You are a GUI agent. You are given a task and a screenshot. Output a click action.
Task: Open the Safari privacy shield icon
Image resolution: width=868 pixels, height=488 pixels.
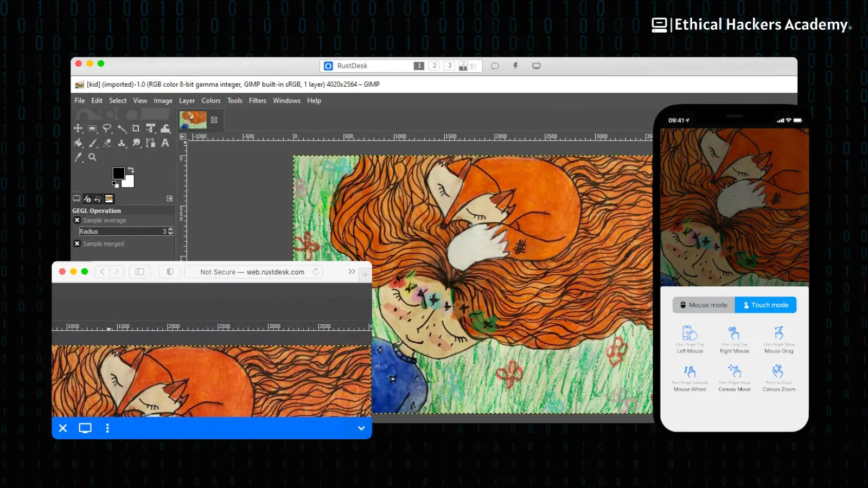[170, 272]
